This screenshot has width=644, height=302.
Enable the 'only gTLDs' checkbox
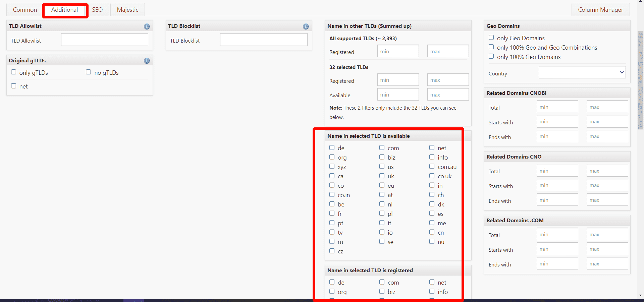14,72
